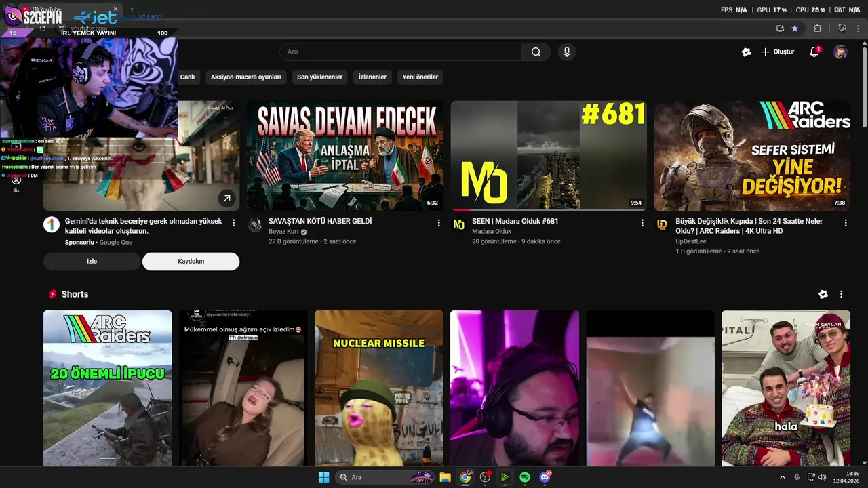The height and width of the screenshot is (488, 868).
Task: Open options for SEEN Madara Olduk #681
Action: coord(642,222)
